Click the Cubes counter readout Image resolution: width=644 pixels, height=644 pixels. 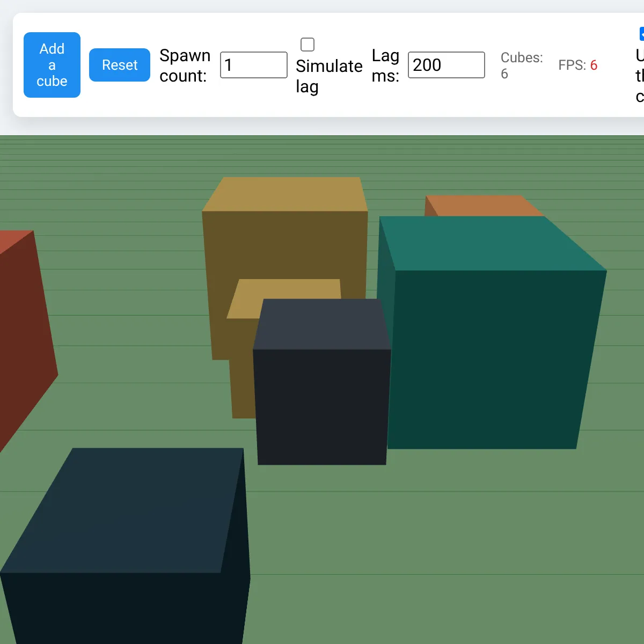(521, 65)
